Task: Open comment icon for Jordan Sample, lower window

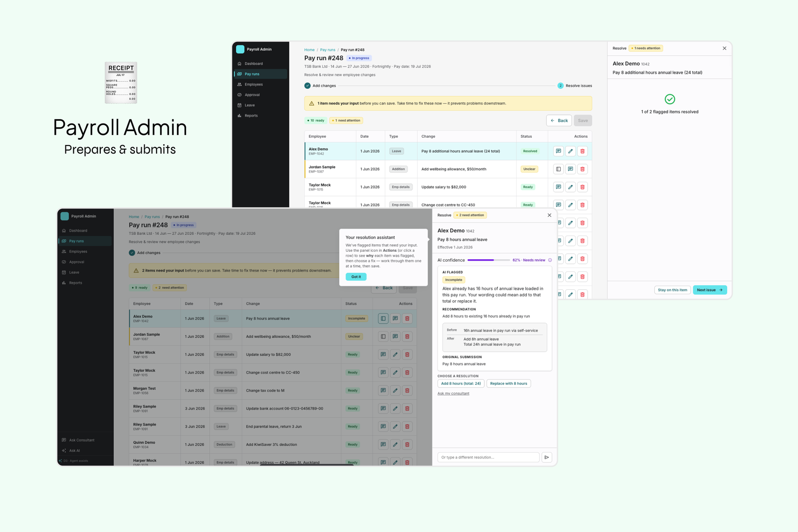Action: click(x=395, y=337)
